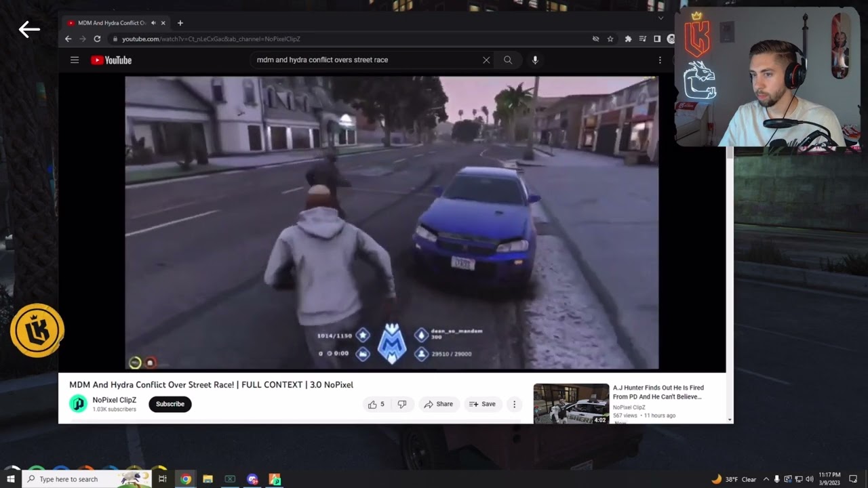868x488 pixels.
Task: Click the Windows taskbar search box
Action: coord(87,479)
